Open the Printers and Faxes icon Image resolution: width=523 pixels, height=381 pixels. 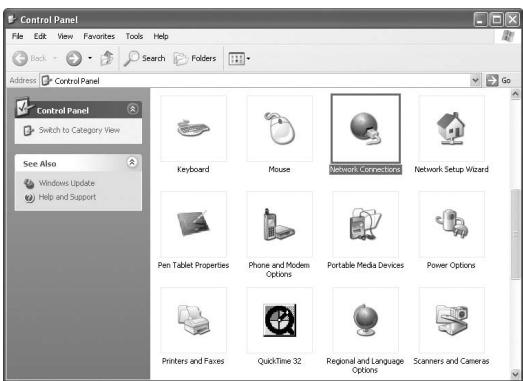[x=193, y=320]
